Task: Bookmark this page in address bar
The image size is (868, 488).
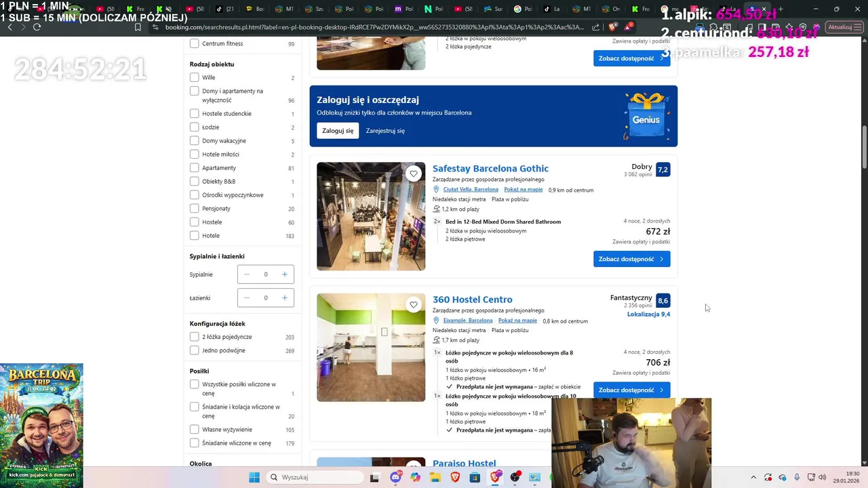Action: (x=138, y=27)
